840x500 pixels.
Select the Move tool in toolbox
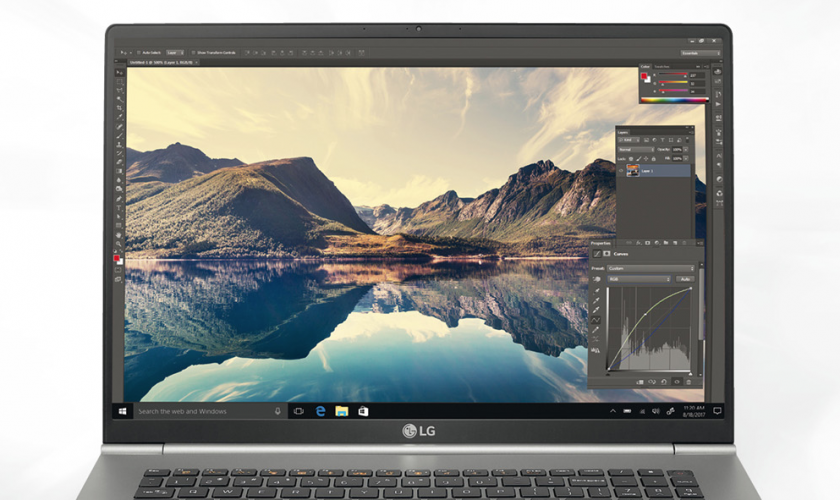(119, 72)
